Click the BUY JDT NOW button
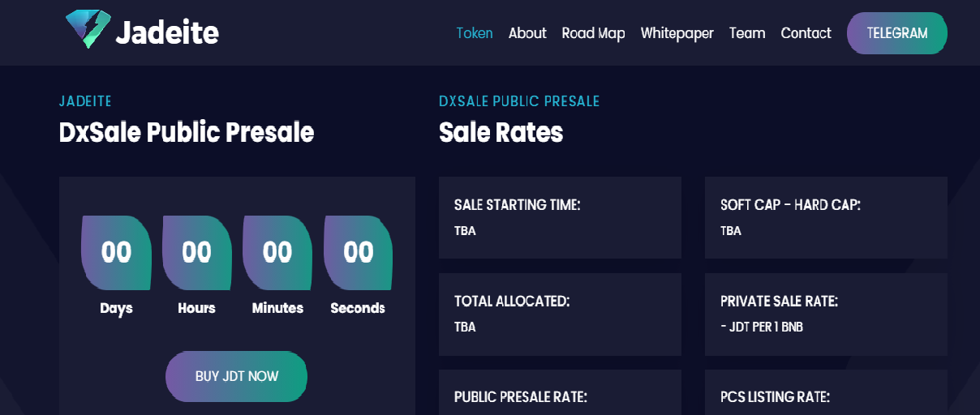The height and width of the screenshot is (415, 980). (x=237, y=376)
